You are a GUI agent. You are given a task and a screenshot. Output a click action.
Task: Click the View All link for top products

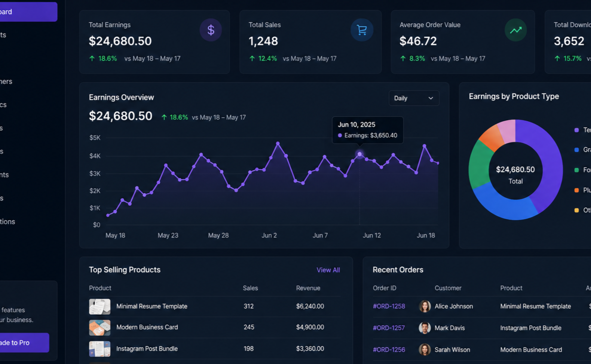click(x=328, y=270)
